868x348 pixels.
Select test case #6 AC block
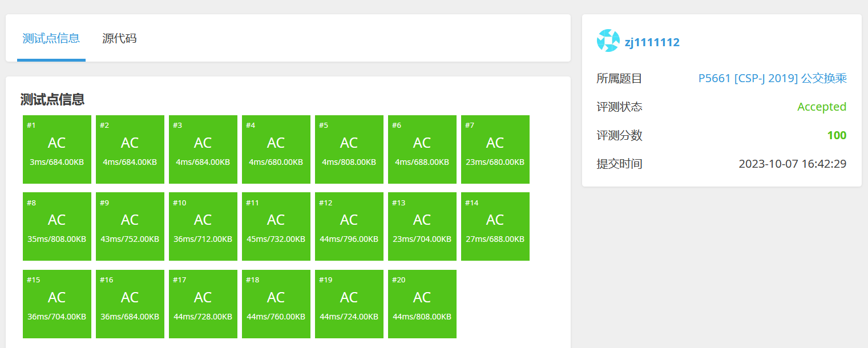click(x=422, y=149)
